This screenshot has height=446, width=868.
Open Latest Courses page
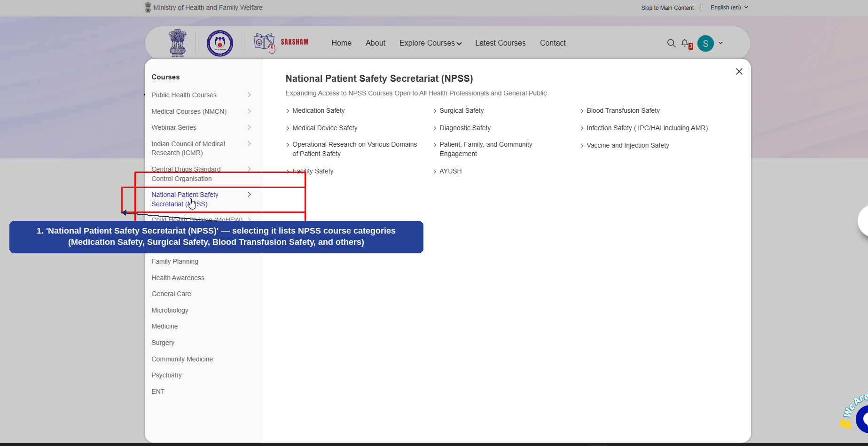(x=500, y=43)
